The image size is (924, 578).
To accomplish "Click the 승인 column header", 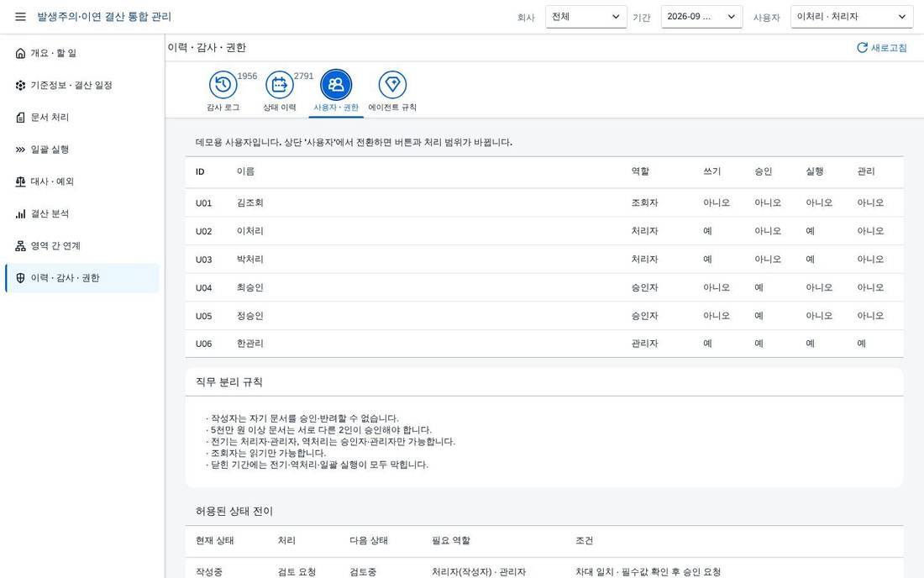I will (763, 171).
